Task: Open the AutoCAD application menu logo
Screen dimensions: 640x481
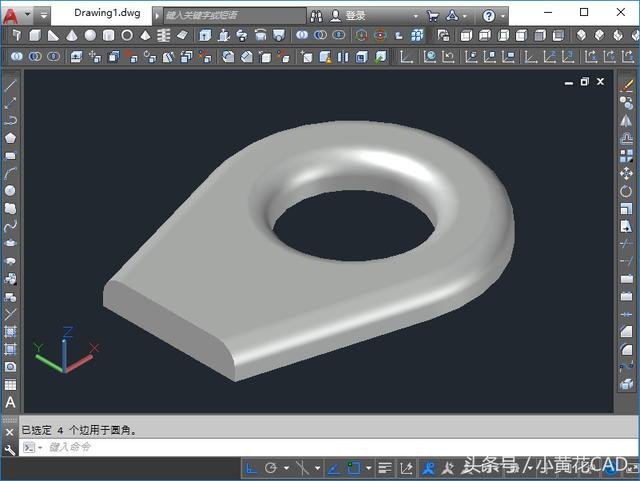Action: (x=11, y=16)
